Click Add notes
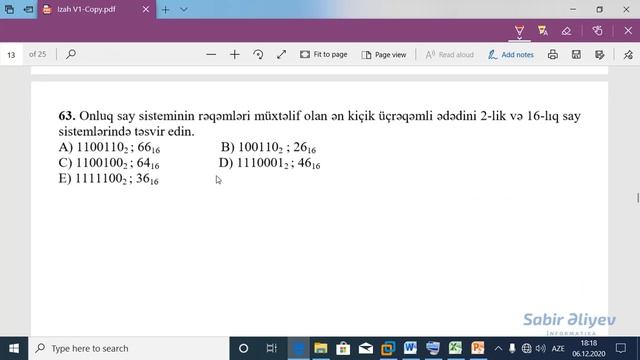Viewport: 640px width, 360px height. pyautogui.click(x=511, y=54)
